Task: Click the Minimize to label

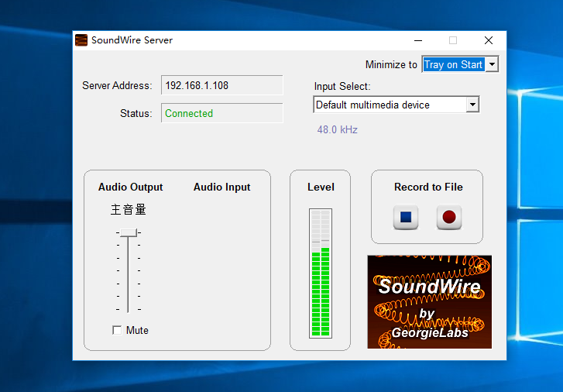Action: [391, 64]
